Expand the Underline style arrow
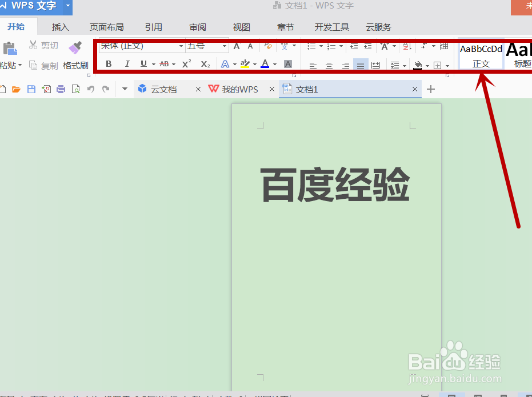 (154, 64)
